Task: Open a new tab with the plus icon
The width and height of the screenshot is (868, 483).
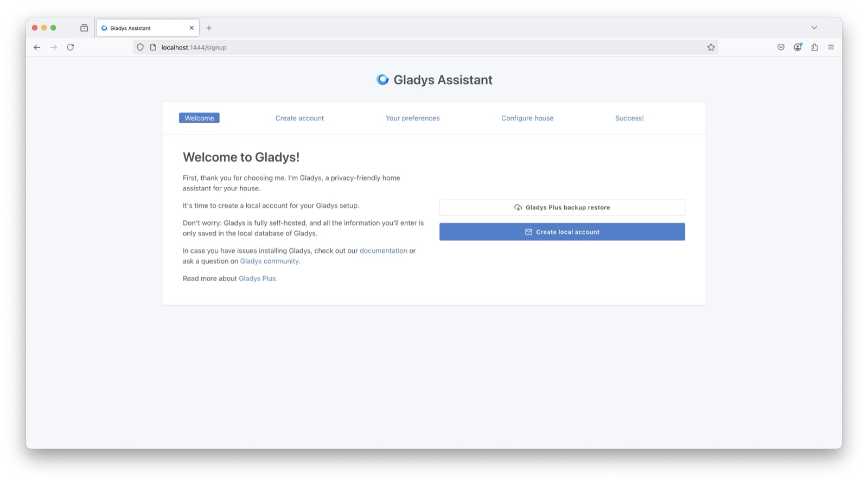Action: [x=209, y=28]
